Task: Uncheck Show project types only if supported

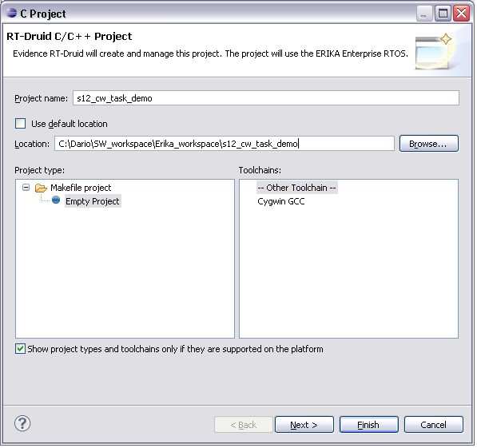Action: [x=20, y=351]
